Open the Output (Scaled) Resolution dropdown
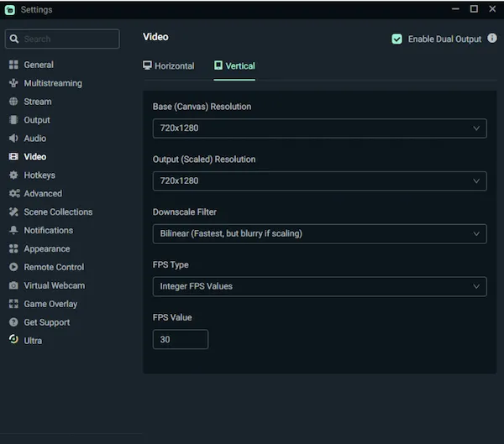 [319, 181]
